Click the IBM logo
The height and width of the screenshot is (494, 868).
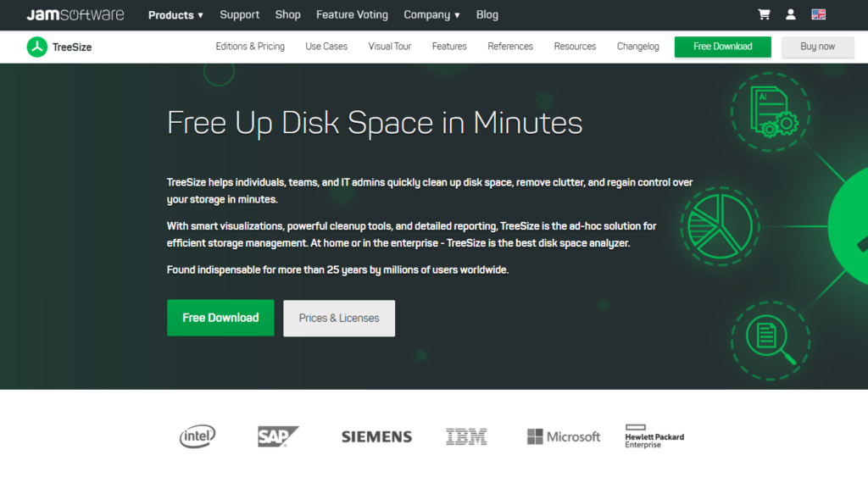[x=466, y=436]
